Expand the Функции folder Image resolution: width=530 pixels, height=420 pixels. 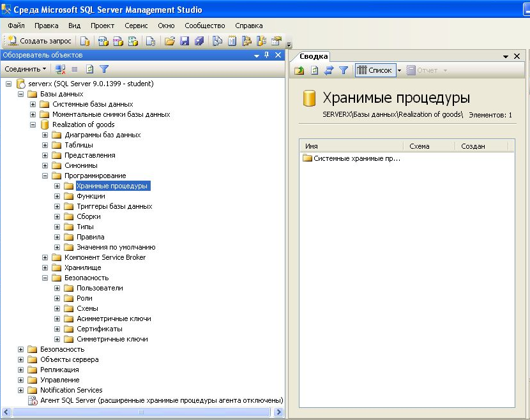(57, 196)
